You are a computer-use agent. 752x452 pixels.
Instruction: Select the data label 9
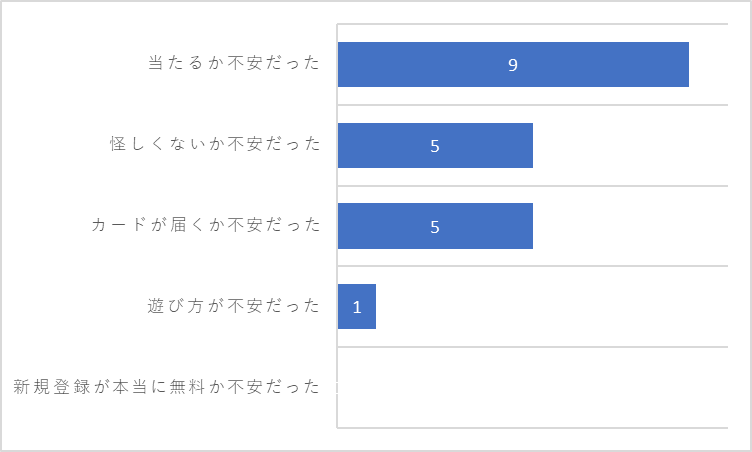513,65
